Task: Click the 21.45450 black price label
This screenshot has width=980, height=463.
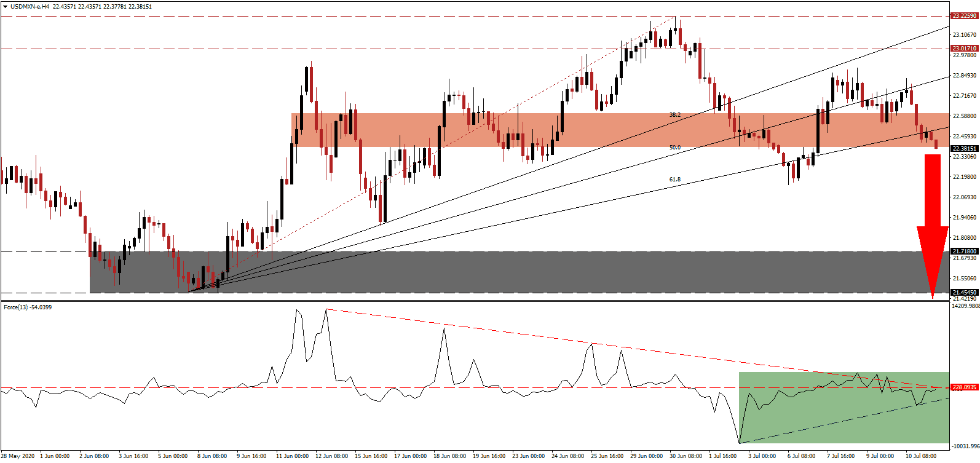Action: (x=964, y=293)
